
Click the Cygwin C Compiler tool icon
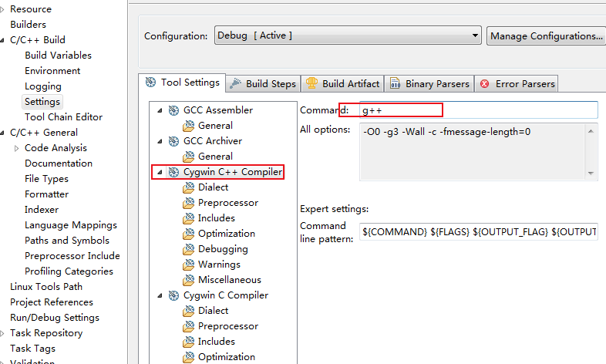coord(173,295)
